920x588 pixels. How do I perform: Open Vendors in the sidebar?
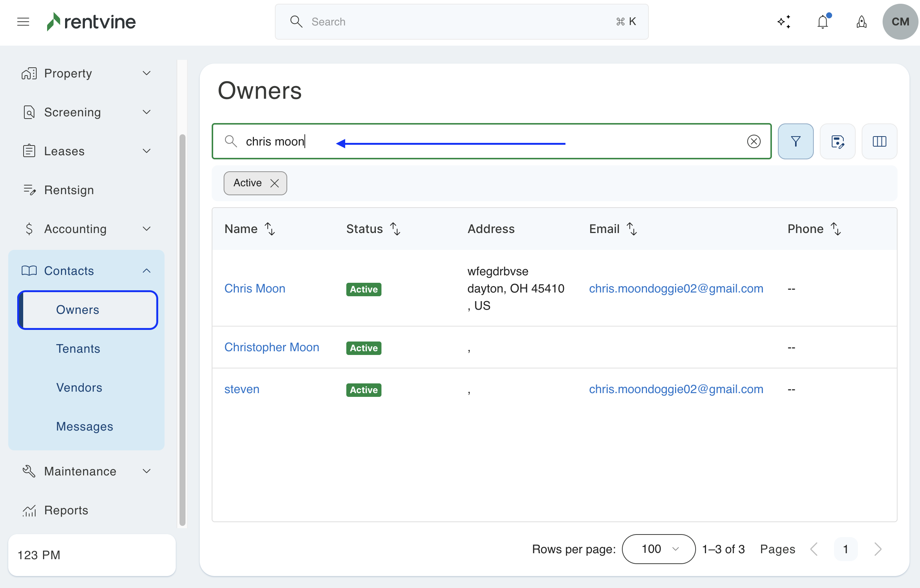[79, 388]
